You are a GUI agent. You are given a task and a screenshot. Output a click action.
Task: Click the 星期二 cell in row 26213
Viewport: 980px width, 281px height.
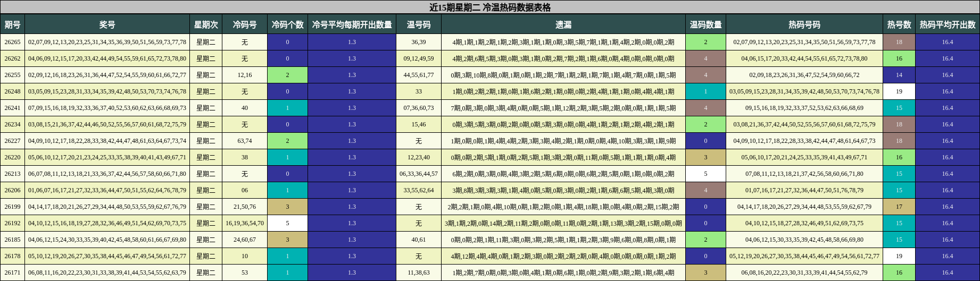pos(206,174)
